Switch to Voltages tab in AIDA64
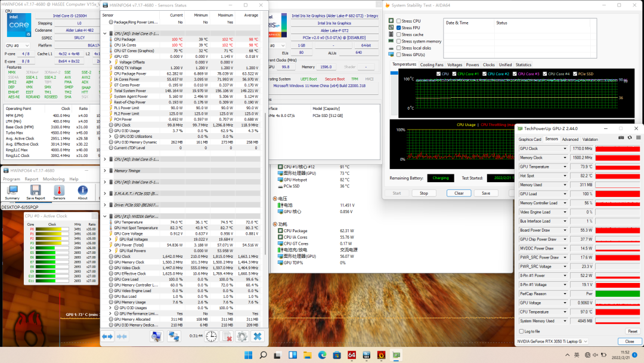This screenshot has height=363, width=644. pyautogui.click(x=454, y=65)
